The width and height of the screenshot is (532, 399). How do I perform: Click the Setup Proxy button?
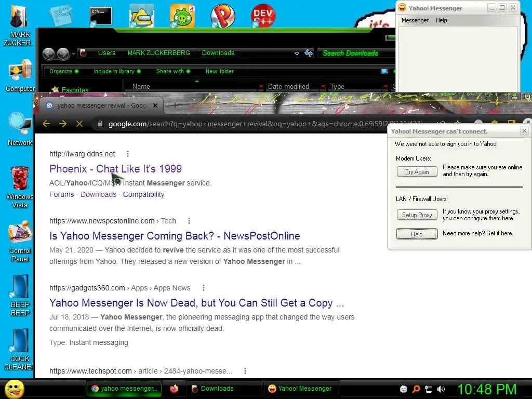[417, 215]
